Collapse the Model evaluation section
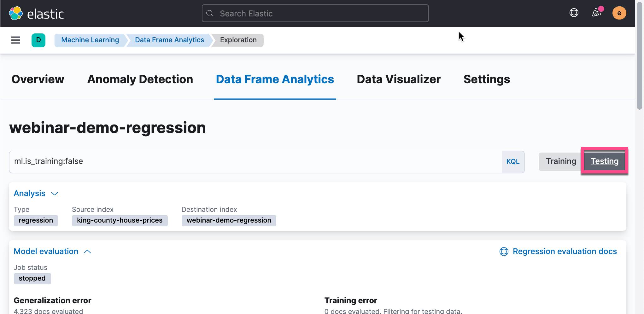 (x=87, y=252)
